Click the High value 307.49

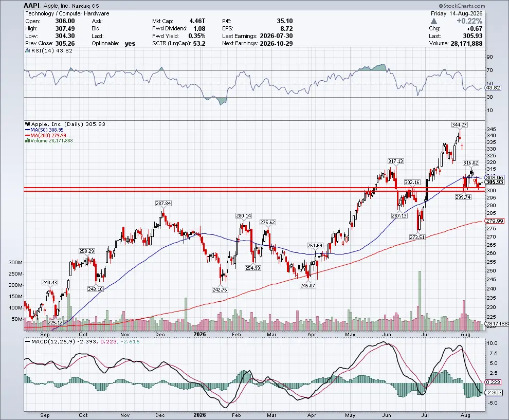pos(65,29)
